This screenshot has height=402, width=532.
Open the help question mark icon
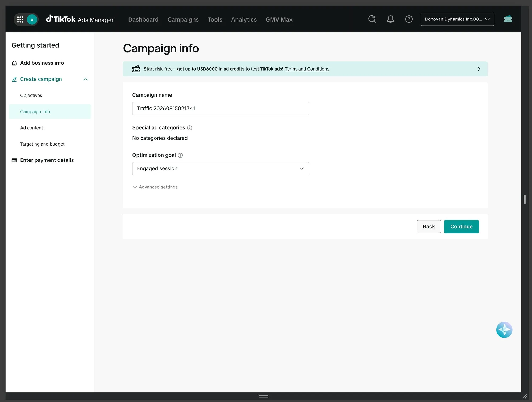tap(409, 19)
